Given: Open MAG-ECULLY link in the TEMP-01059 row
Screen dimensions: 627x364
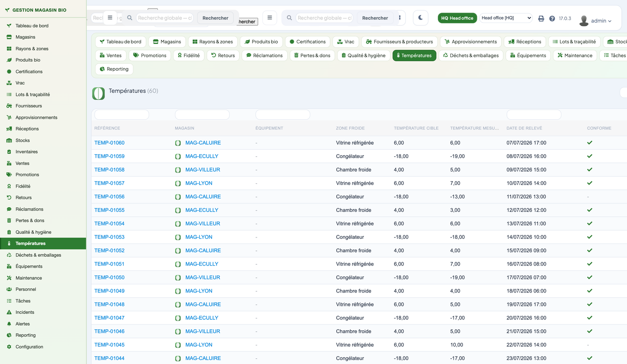Looking at the screenshot, I should coord(202,156).
